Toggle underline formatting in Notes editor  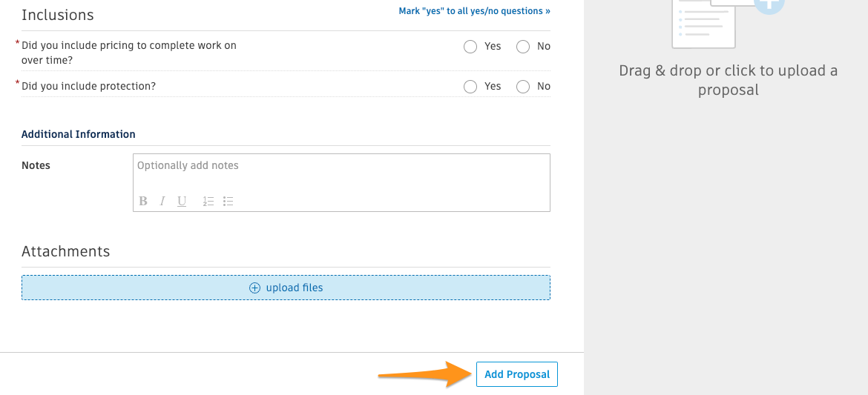(182, 202)
